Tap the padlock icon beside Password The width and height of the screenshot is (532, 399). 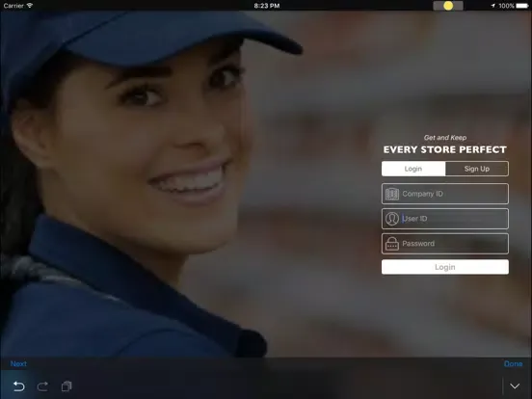click(392, 244)
